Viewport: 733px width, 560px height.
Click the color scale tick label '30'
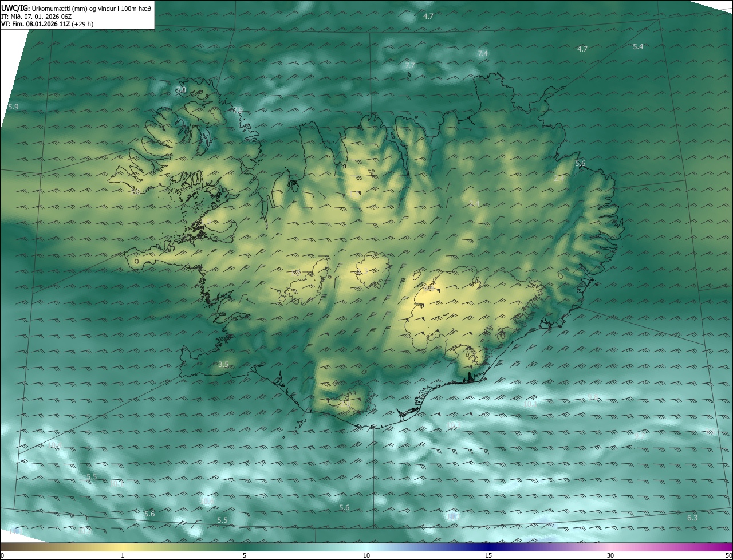[610, 555]
